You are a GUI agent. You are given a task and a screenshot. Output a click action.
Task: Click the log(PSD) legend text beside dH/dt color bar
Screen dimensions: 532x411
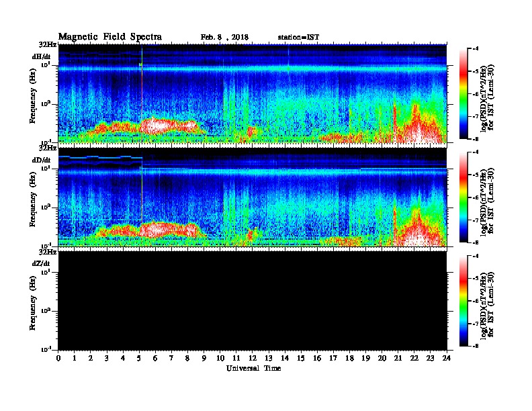pyautogui.click(x=487, y=98)
